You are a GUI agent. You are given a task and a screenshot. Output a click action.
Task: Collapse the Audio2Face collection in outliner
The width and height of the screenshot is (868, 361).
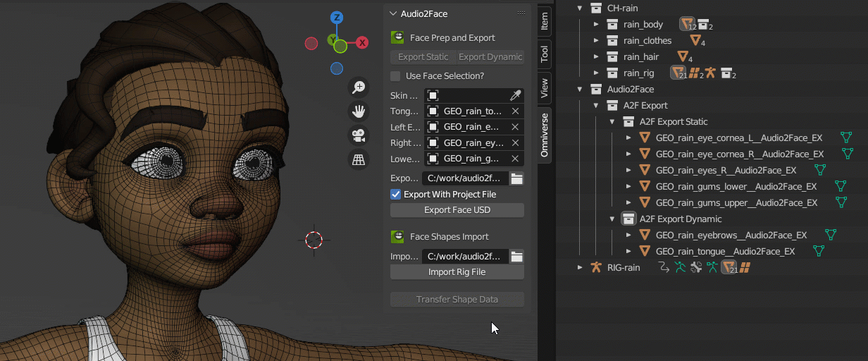[x=580, y=89]
